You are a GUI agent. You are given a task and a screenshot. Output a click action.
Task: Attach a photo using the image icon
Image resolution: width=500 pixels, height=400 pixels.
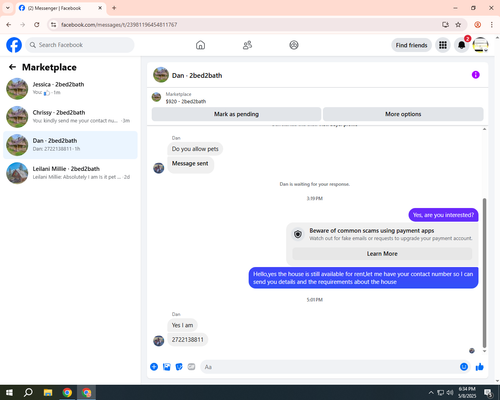(x=166, y=367)
